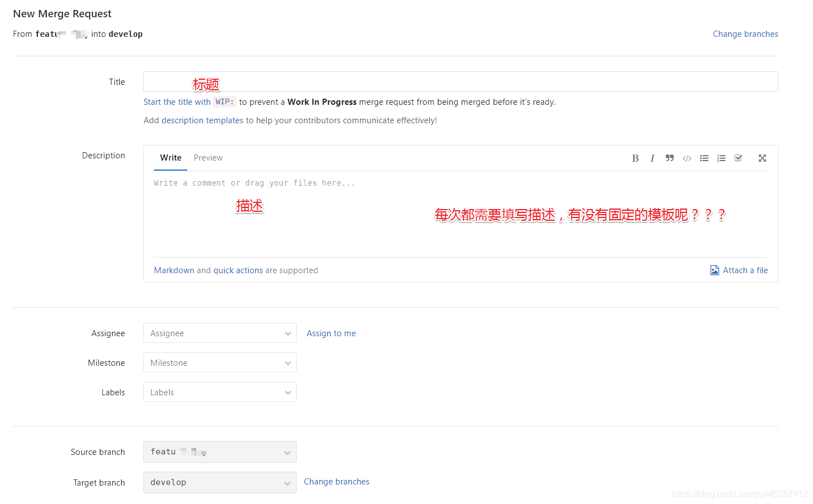The image size is (813, 504).
Task: Apply italic formatting in description toolbar
Action: pos(652,158)
